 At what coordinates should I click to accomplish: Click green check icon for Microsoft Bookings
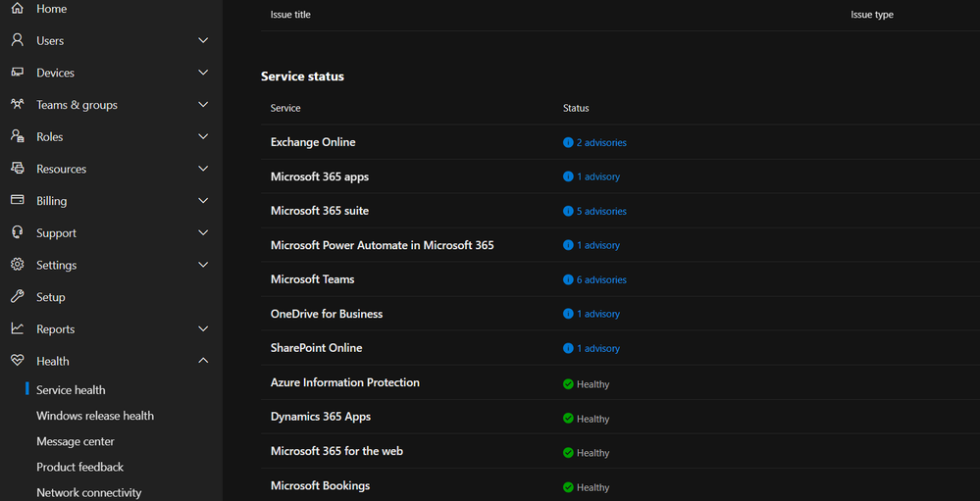tap(568, 486)
